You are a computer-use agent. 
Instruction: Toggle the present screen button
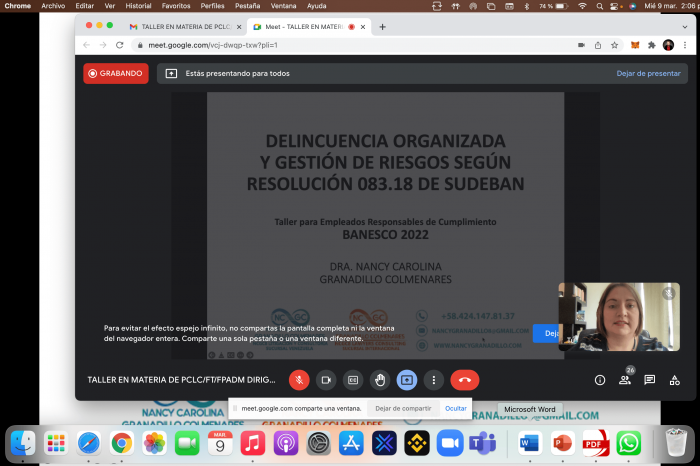pos(407,380)
